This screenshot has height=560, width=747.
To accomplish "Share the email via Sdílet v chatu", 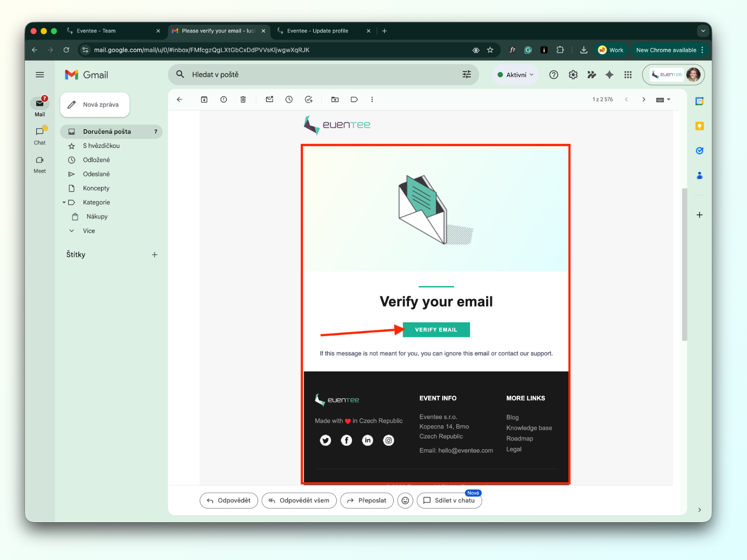I will [449, 500].
